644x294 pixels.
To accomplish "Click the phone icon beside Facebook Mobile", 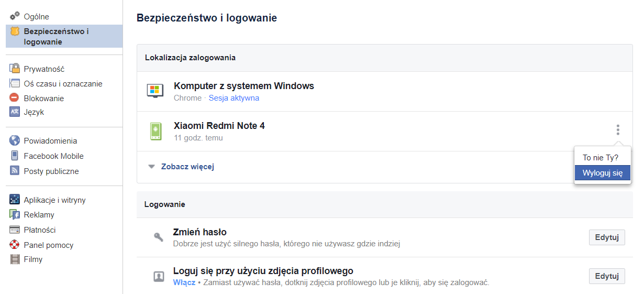I will tap(15, 156).
